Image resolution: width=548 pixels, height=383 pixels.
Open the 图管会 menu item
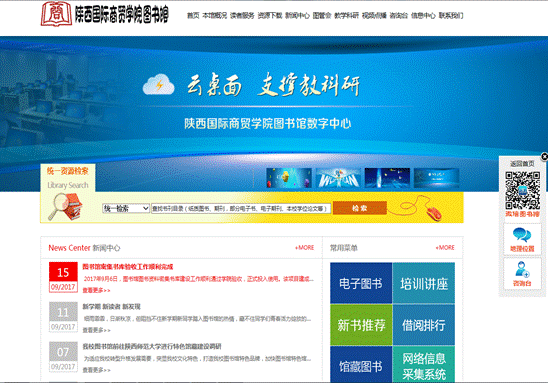click(x=322, y=15)
